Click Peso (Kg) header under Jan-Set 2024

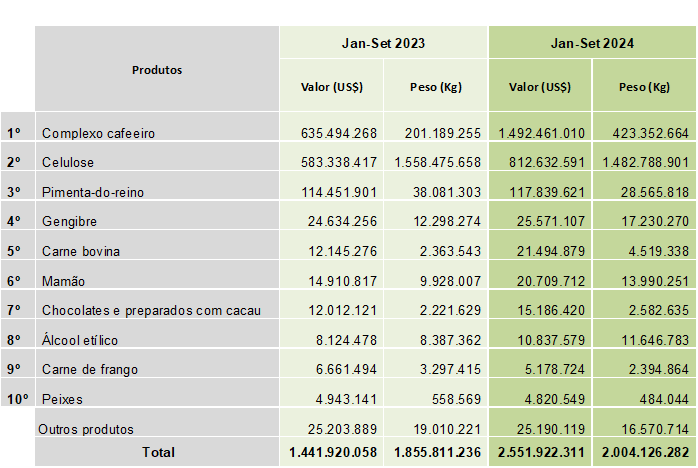click(x=644, y=87)
